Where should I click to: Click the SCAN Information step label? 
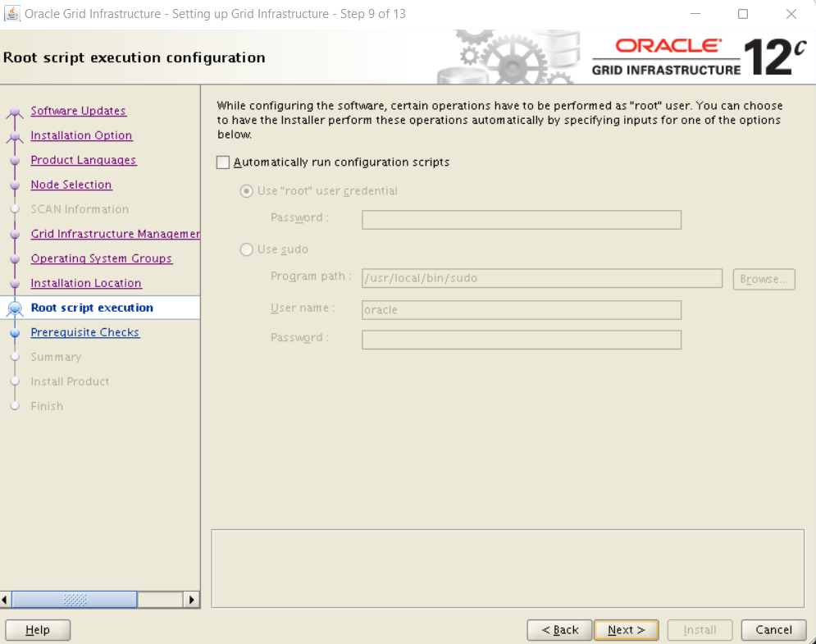tap(80, 209)
